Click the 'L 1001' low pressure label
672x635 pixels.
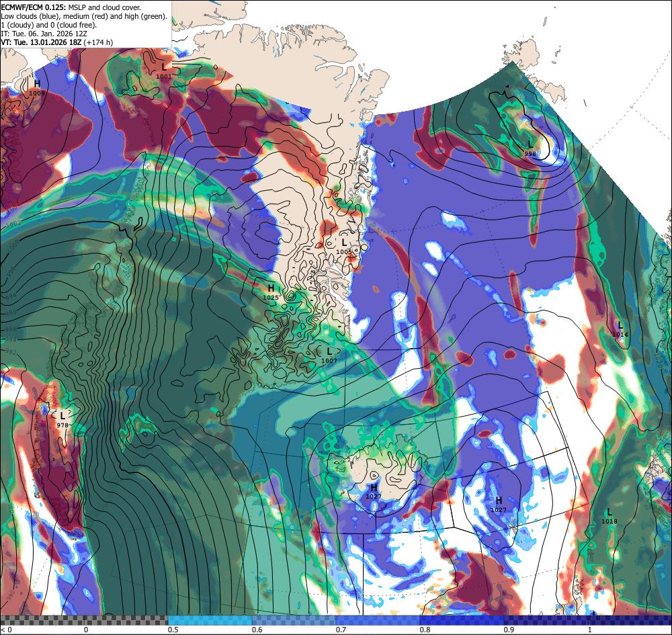coord(164,71)
